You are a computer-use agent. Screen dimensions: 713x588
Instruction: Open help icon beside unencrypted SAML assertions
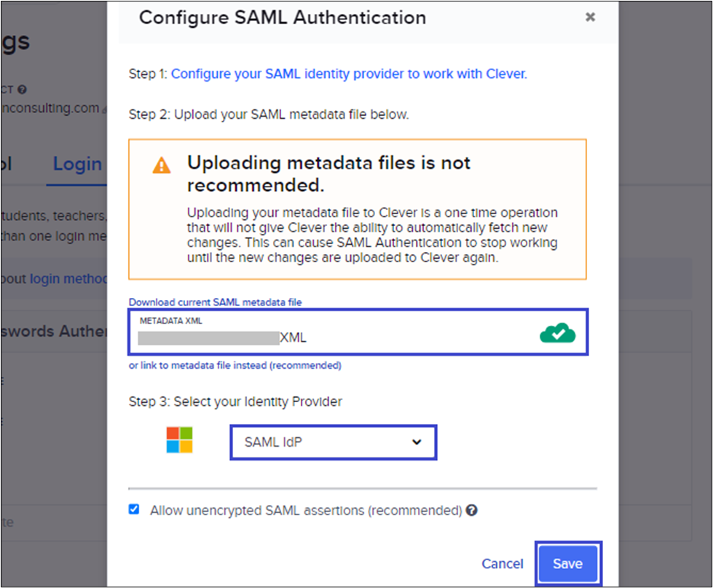[471, 510]
